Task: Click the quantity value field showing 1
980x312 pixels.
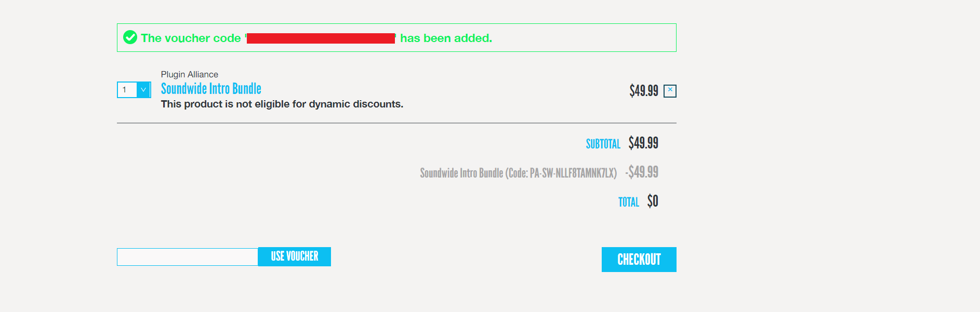Action: tap(127, 90)
